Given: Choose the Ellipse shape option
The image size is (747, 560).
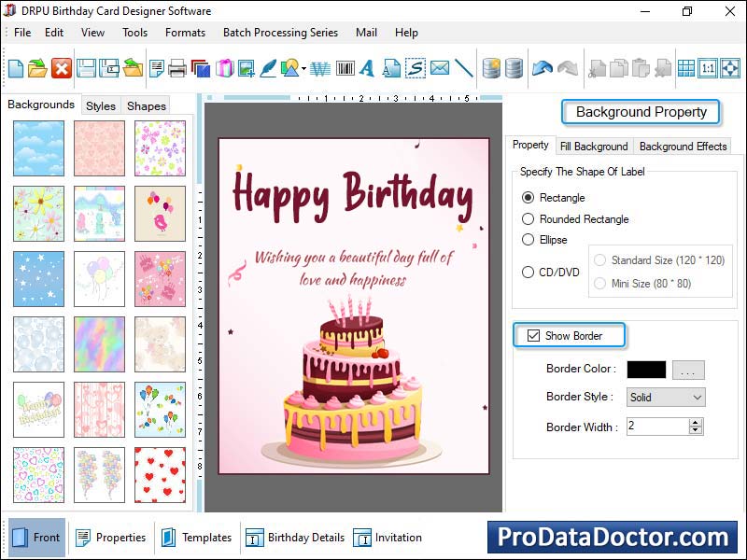Looking at the screenshot, I should (x=527, y=240).
